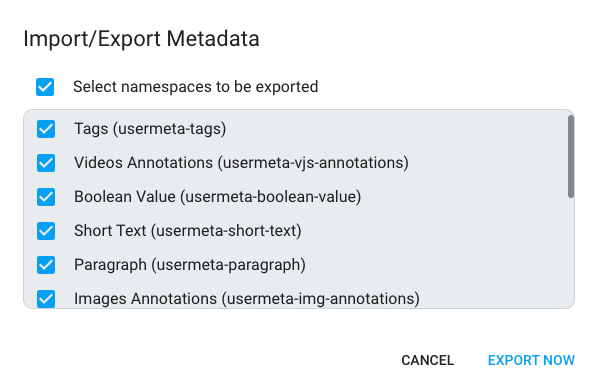
Task: Disable the Boolean Value namespace checkbox
Action: pyautogui.click(x=46, y=197)
